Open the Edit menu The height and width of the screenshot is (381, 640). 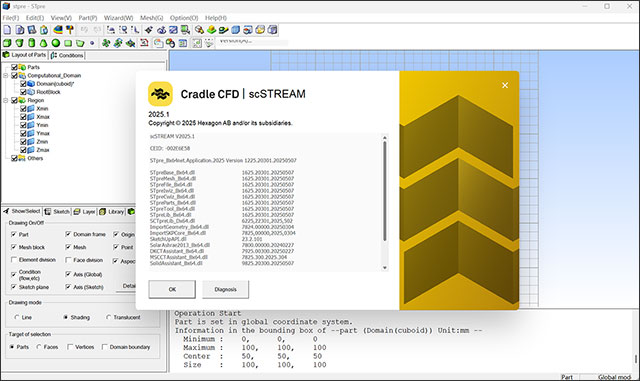pyautogui.click(x=35, y=18)
